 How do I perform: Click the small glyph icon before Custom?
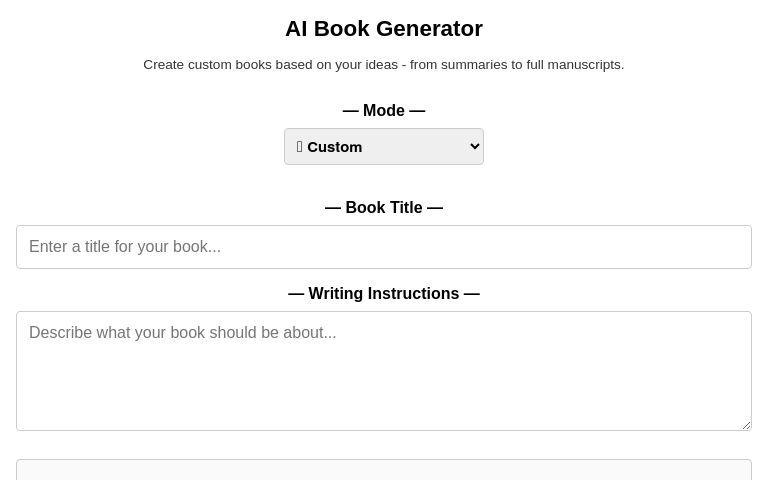pyautogui.click(x=300, y=147)
